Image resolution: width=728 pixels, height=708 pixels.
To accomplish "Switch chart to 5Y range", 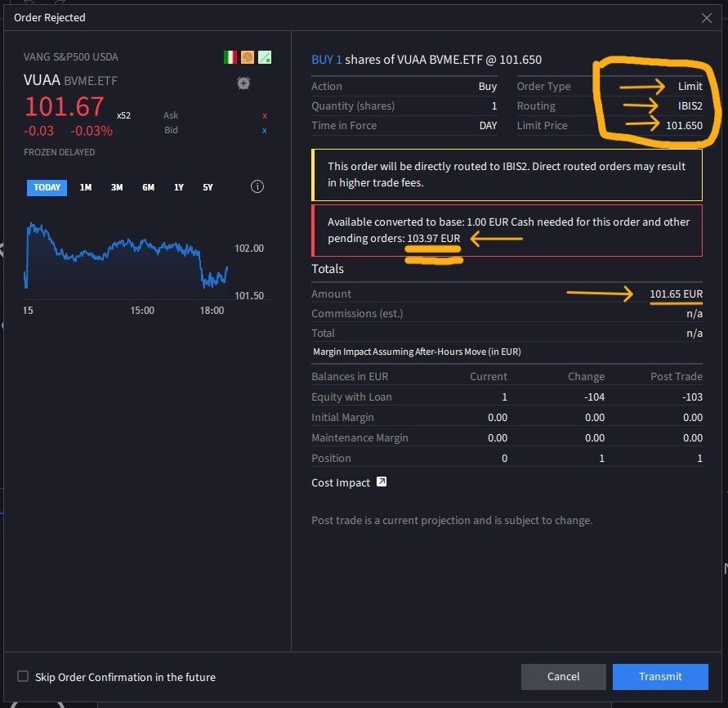I will (208, 188).
